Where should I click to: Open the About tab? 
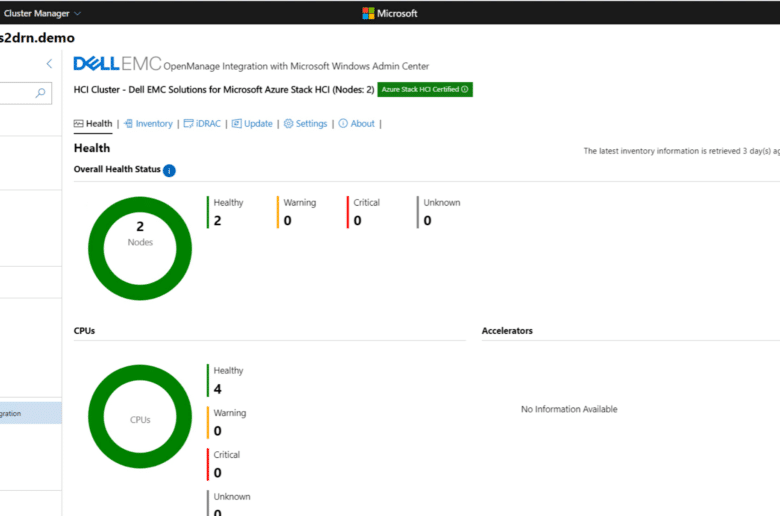coord(357,124)
